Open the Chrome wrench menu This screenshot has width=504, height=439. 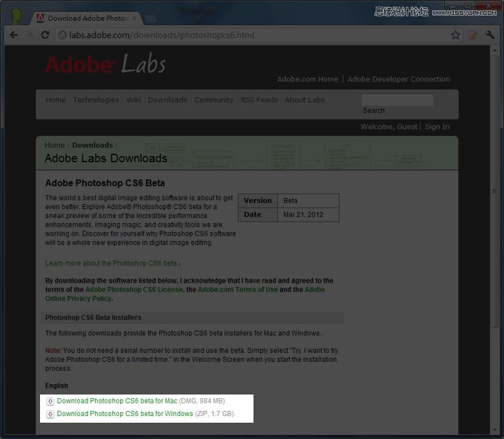point(490,35)
